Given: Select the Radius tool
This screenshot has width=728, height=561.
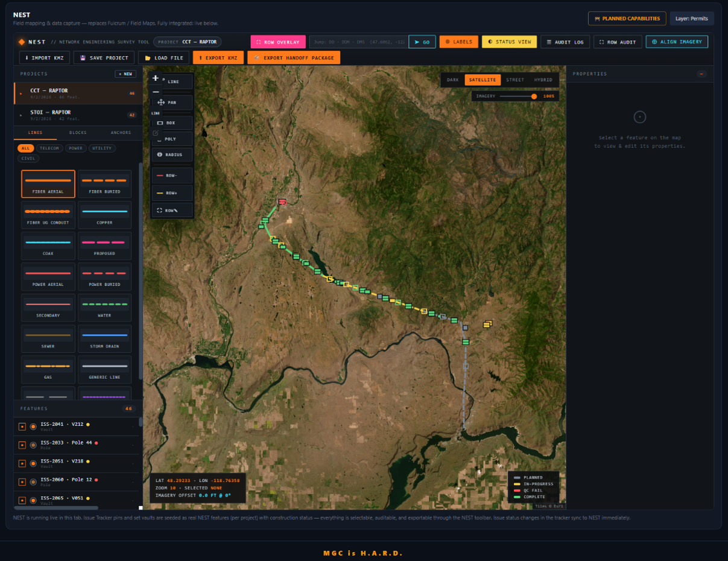Looking at the screenshot, I should click(x=172, y=154).
